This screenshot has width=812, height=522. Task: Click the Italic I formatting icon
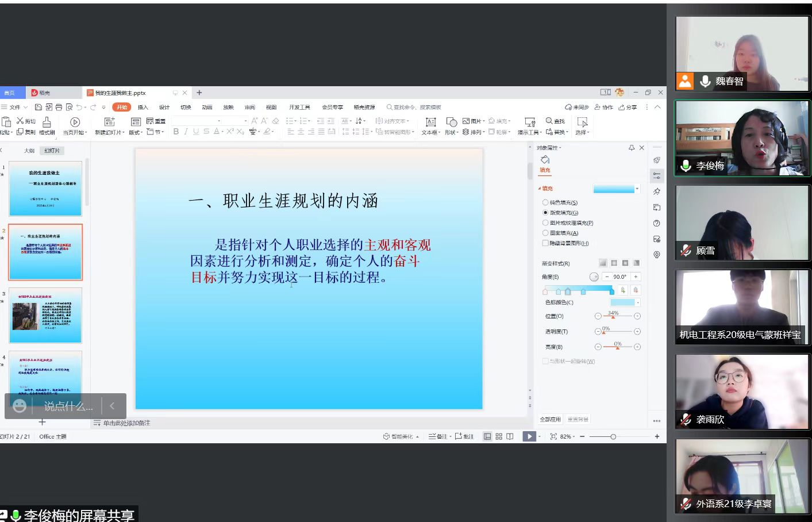186,132
